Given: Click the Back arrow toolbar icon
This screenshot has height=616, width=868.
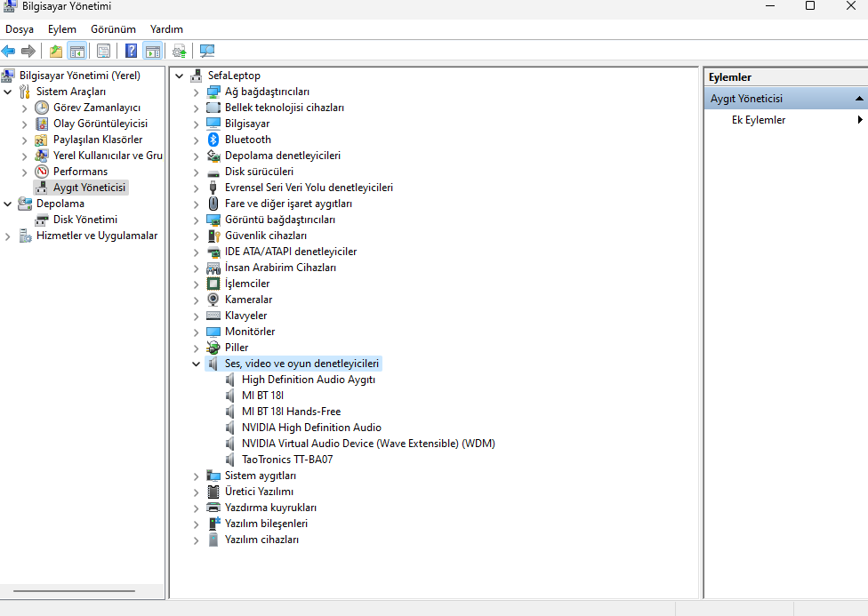Looking at the screenshot, I should 8,52.
